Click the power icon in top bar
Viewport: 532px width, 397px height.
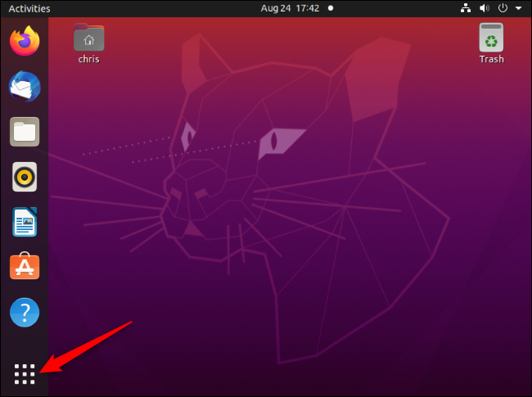coord(503,8)
